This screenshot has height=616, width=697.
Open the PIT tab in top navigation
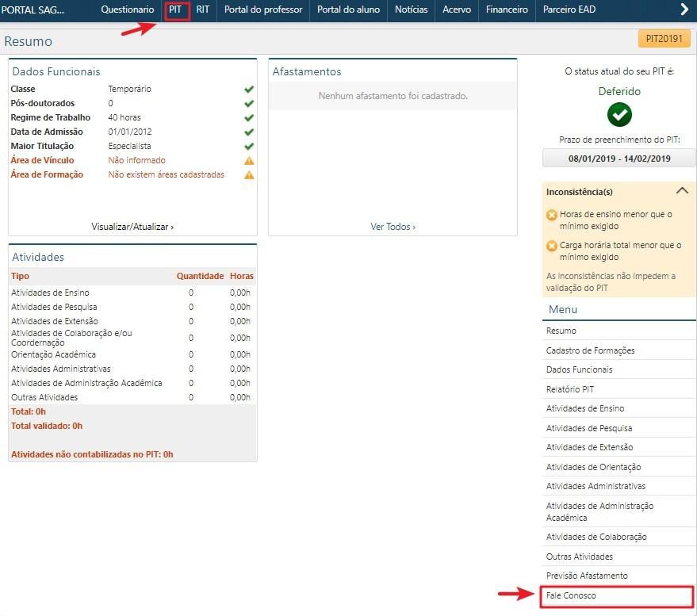pyautogui.click(x=176, y=10)
